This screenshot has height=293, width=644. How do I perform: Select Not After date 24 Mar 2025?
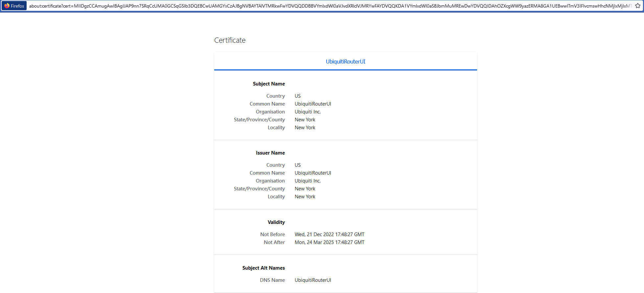click(x=330, y=242)
